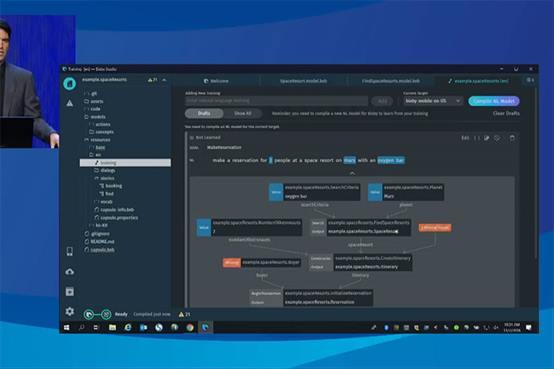Image resolution: width=554 pixels, height=369 pixels.
Task: Collapse the plan graph using the chevron
Action: pos(352,173)
